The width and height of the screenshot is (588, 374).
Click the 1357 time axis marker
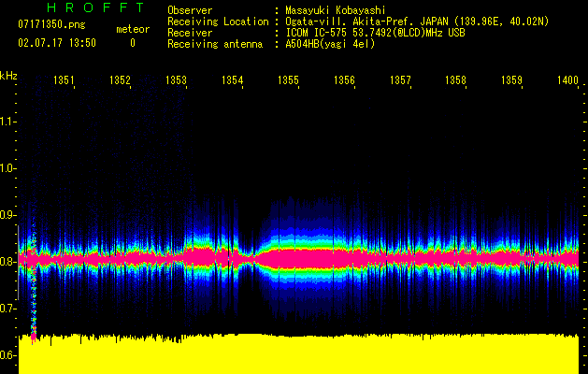(400, 79)
